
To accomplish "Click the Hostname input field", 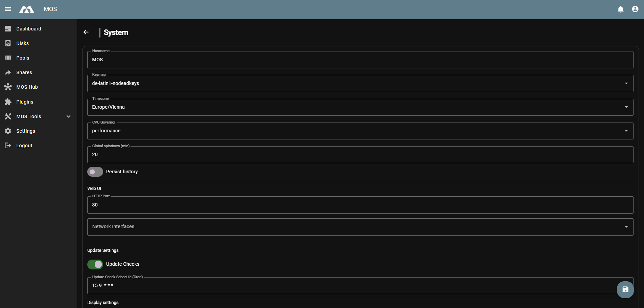I will (x=360, y=60).
